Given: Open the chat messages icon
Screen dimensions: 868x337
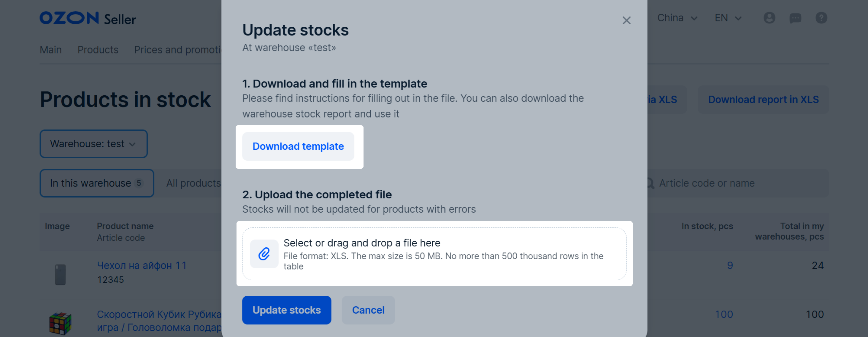Looking at the screenshot, I should (795, 18).
